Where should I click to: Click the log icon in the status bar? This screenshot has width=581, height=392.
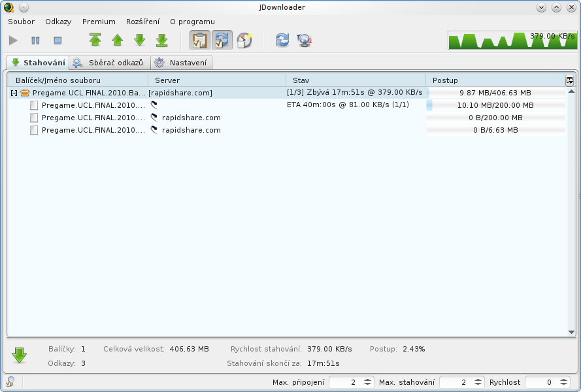click(x=10, y=382)
